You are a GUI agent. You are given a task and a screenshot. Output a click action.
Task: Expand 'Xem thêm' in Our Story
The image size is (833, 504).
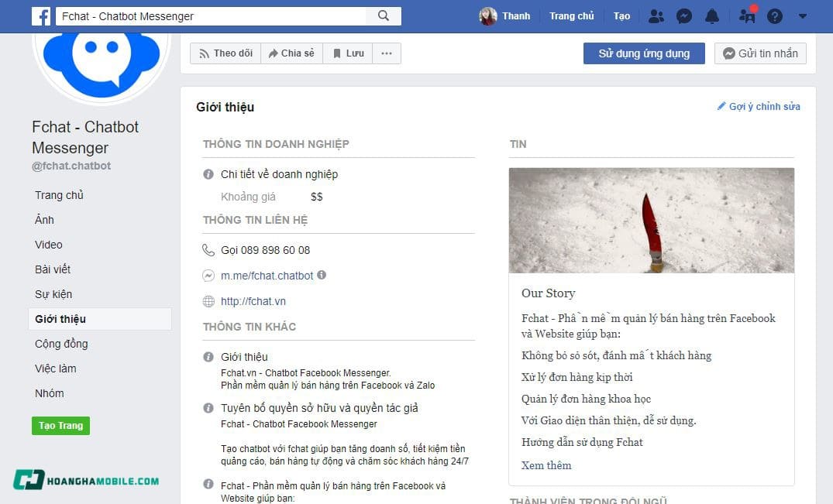tap(545, 465)
